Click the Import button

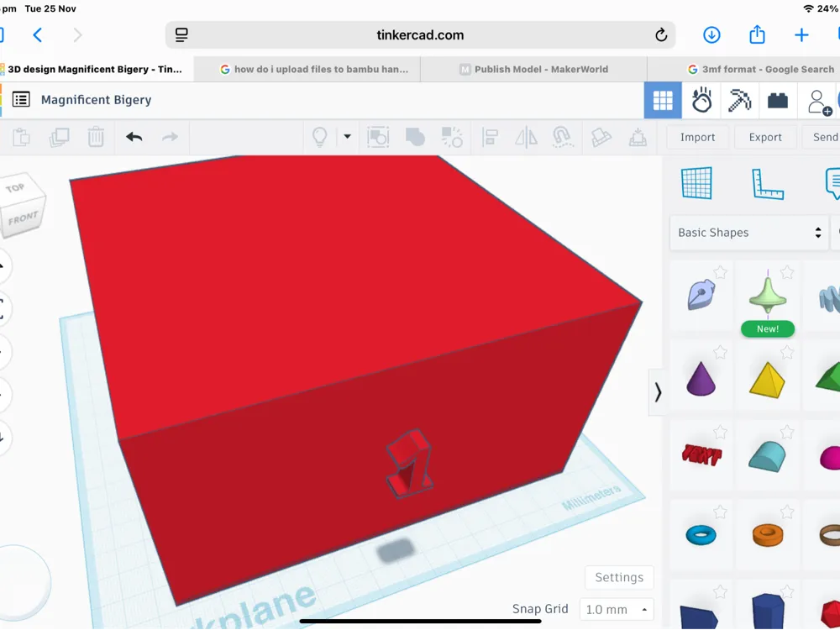pos(697,137)
